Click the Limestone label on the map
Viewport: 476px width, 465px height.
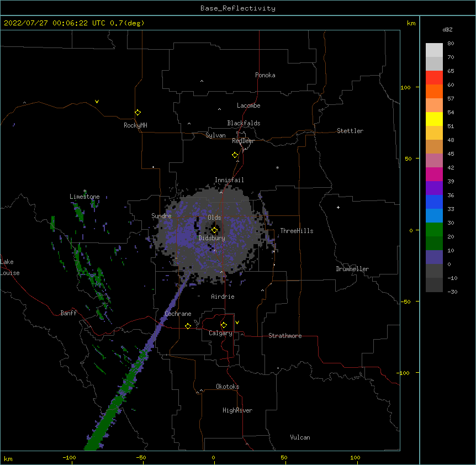[84, 197]
